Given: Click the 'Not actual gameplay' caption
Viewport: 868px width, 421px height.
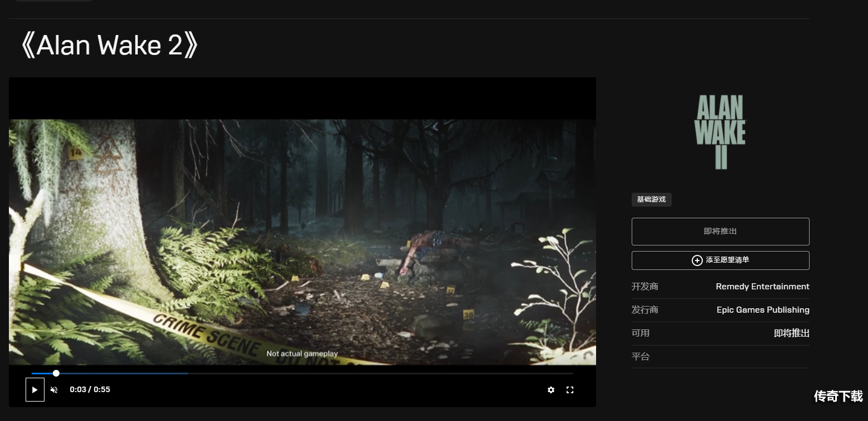Looking at the screenshot, I should (x=302, y=354).
